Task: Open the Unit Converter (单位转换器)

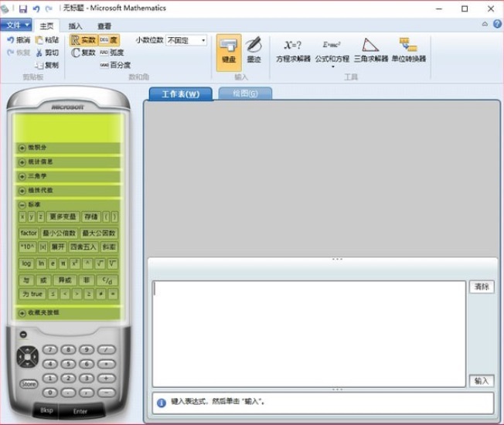Action: (408, 49)
